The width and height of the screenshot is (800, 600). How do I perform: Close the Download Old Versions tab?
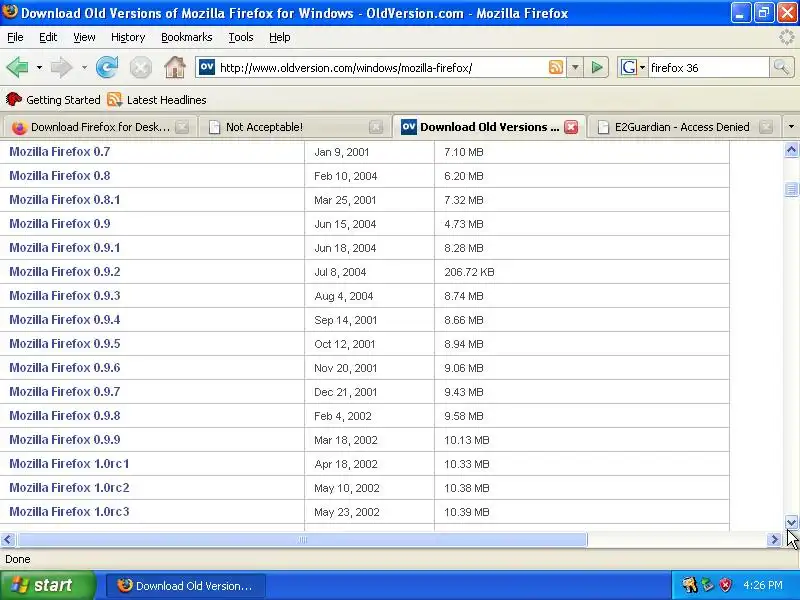[571, 127]
